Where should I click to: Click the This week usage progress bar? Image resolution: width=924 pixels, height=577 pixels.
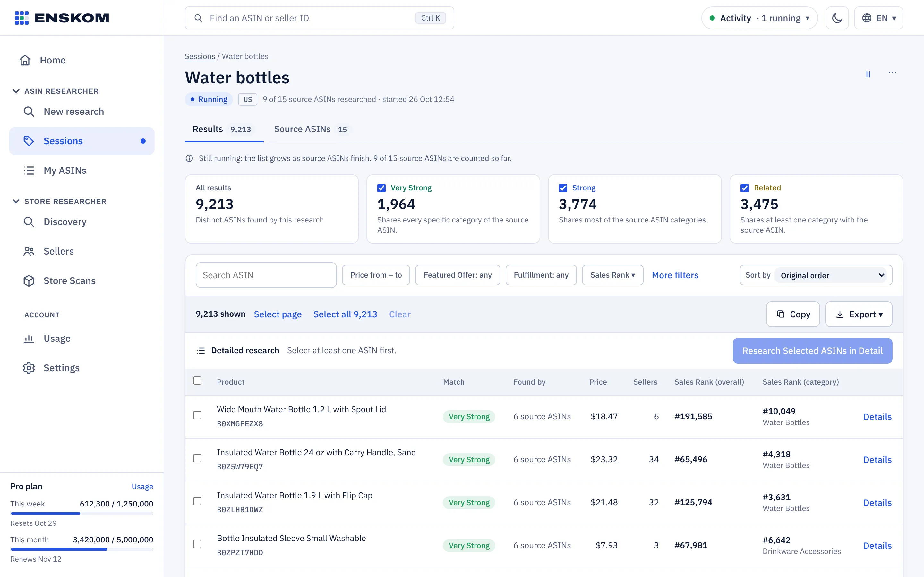pyautogui.click(x=82, y=514)
